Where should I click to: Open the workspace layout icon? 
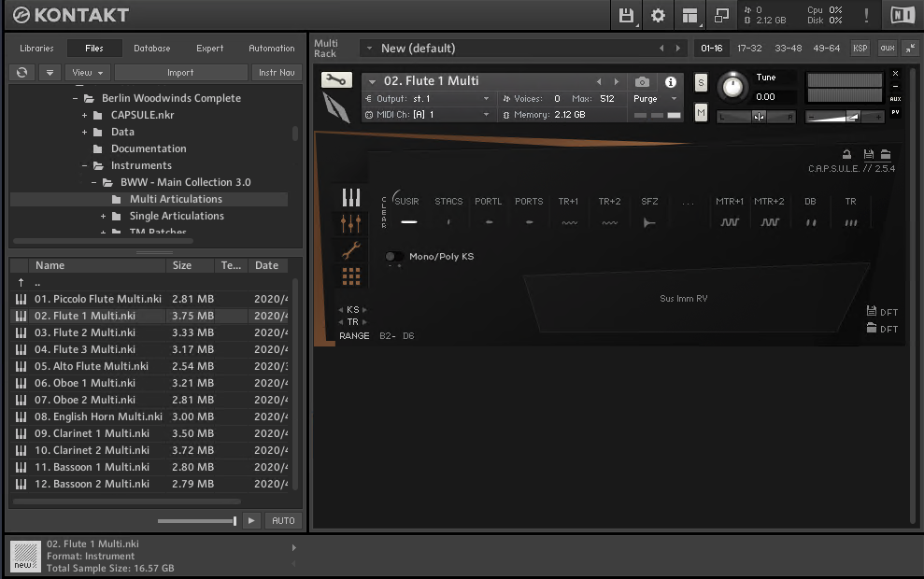689,15
